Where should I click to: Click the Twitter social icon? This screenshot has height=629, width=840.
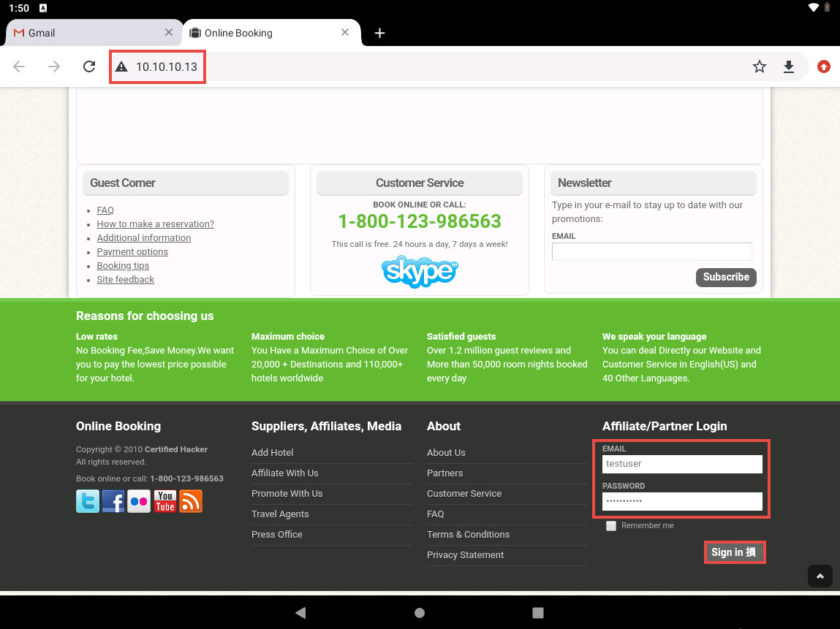(x=88, y=501)
